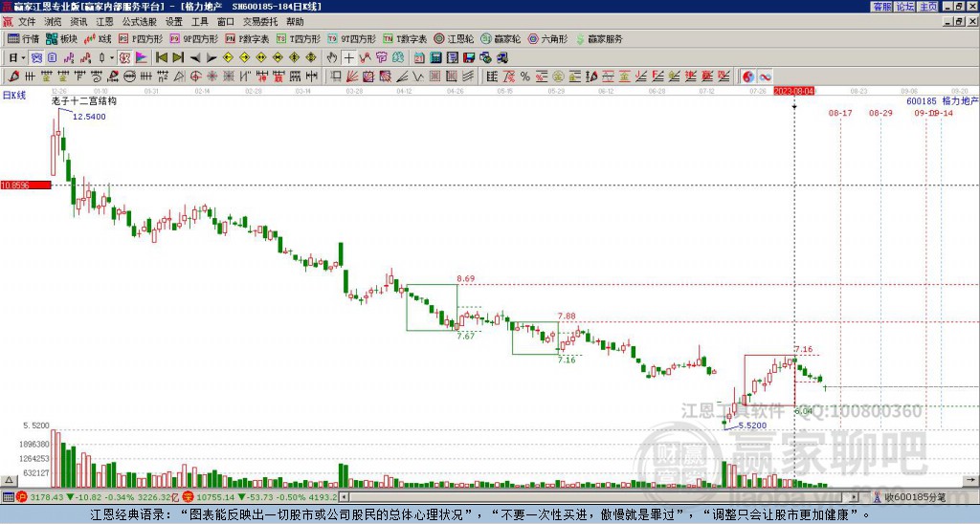Click the yin-yang taiji icon
This screenshot has width=980, height=524.
[x=748, y=76]
